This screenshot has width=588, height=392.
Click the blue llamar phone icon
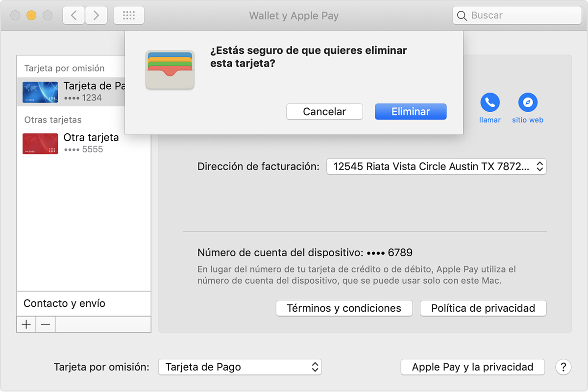click(x=490, y=102)
